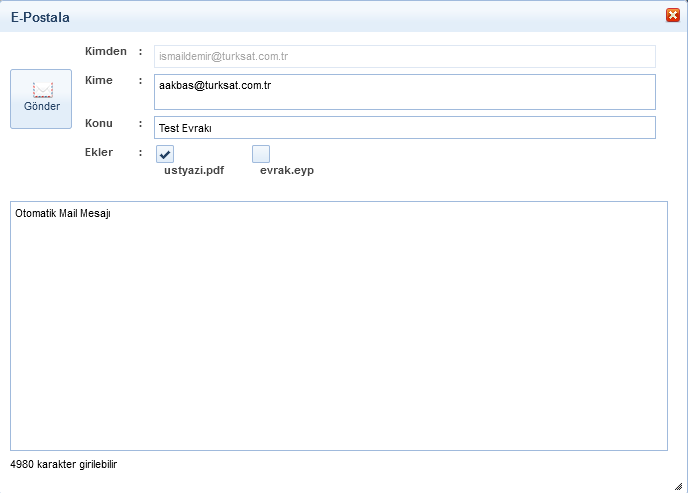The height and width of the screenshot is (493, 688).
Task: Select the disabled Kimden sender field
Action: 404,57
